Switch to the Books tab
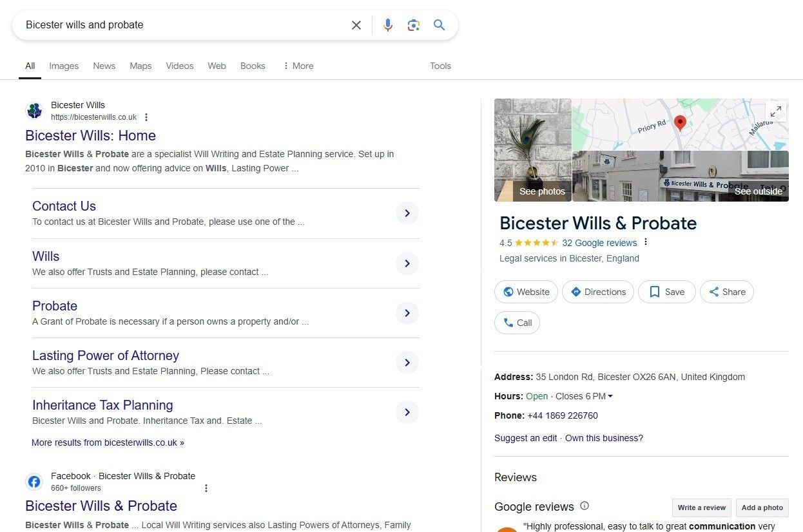 (x=253, y=66)
